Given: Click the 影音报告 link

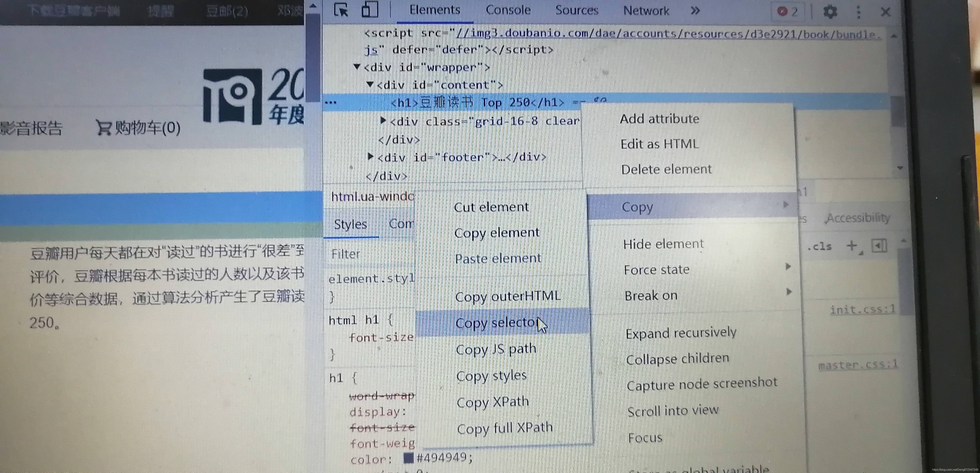Looking at the screenshot, I should pos(31,129).
